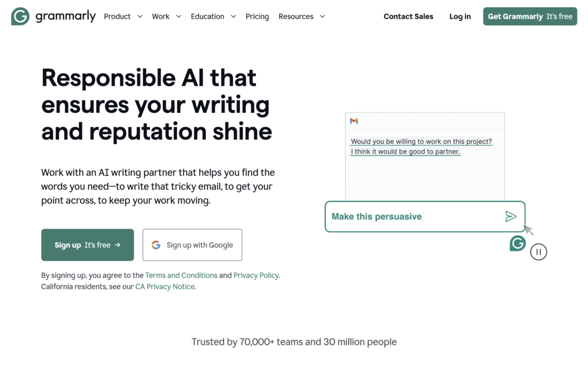Click the Make this persuasive prompt field
Screen dimensions: 588x365
(x=412, y=217)
